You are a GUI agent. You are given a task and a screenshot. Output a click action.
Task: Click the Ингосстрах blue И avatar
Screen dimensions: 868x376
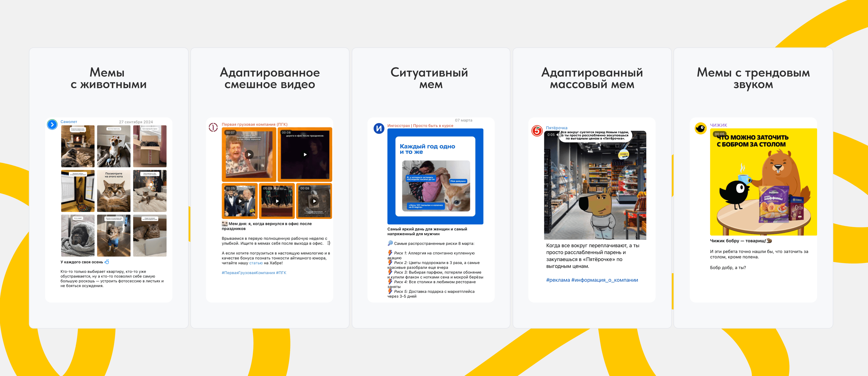click(379, 128)
